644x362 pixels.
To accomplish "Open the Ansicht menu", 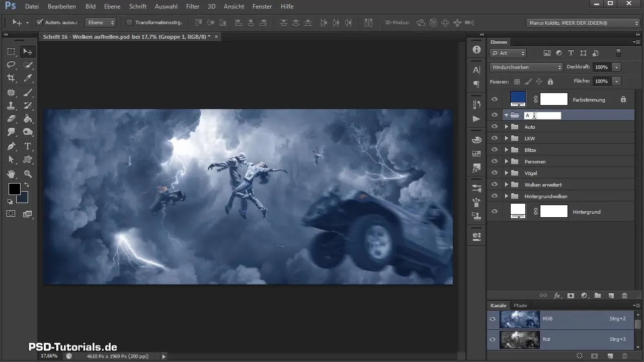I will [233, 7].
